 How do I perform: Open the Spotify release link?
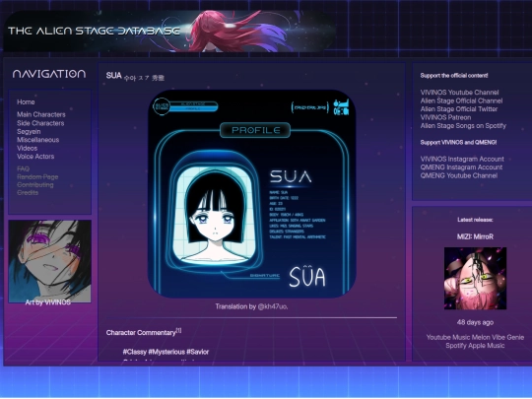(456, 346)
